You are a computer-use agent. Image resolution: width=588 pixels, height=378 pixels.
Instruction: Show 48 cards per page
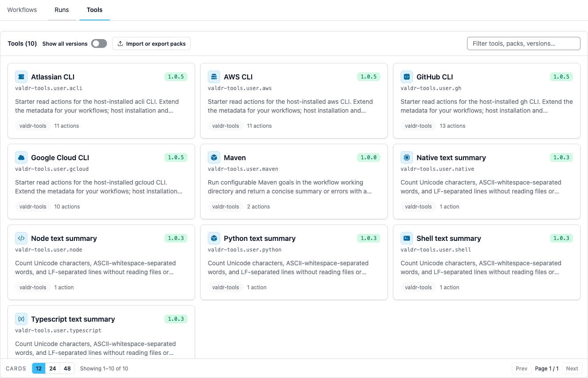[67, 368]
